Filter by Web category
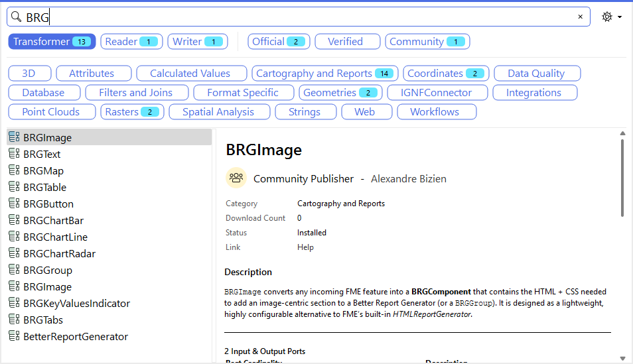The height and width of the screenshot is (364, 633). [x=366, y=112]
